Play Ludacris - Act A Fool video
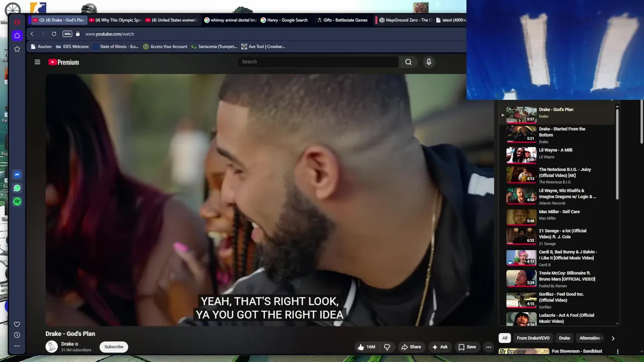The image size is (644, 362). [558, 319]
